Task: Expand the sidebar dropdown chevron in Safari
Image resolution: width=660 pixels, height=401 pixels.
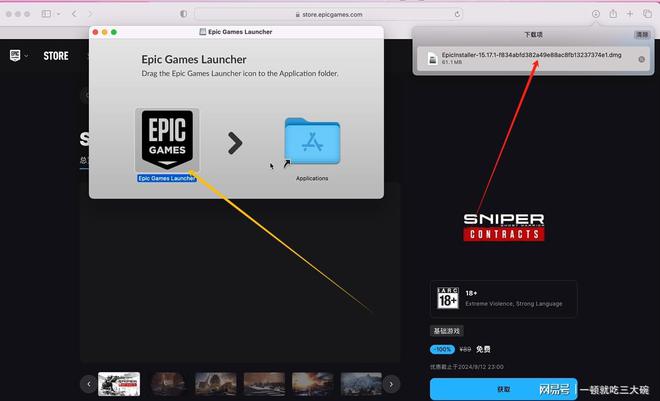Action: (59, 14)
